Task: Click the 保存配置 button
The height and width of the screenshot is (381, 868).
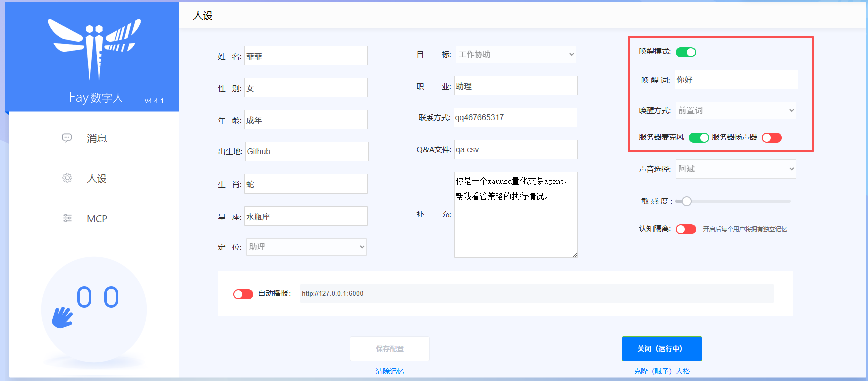Action: (390, 349)
